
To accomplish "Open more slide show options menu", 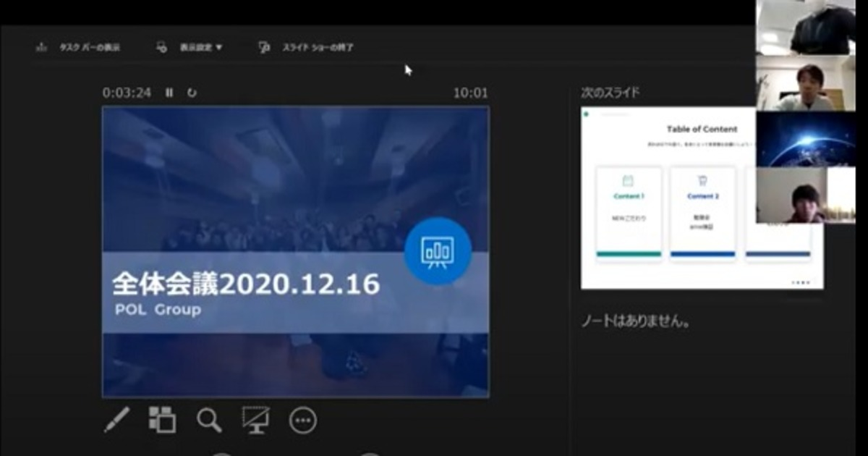I will coord(302,420).
